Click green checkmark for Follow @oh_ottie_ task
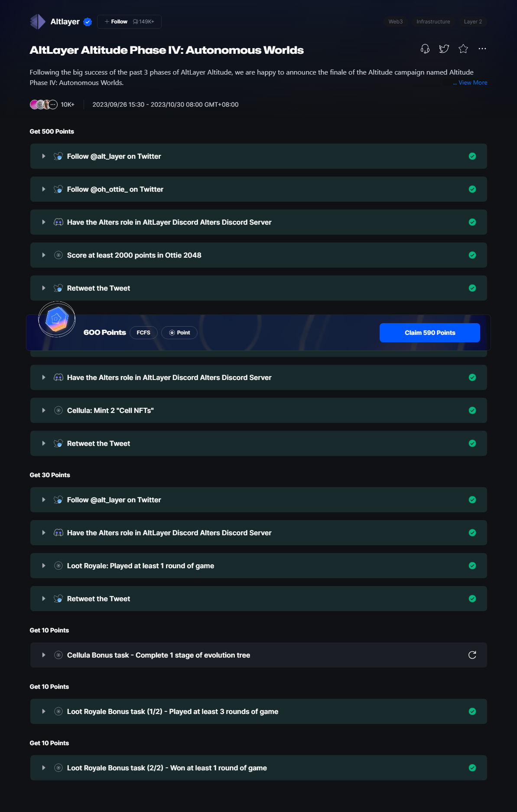Image resolution: width=517 pixels, height=812 pixels. pyautogui.click(x=472, y=189)
